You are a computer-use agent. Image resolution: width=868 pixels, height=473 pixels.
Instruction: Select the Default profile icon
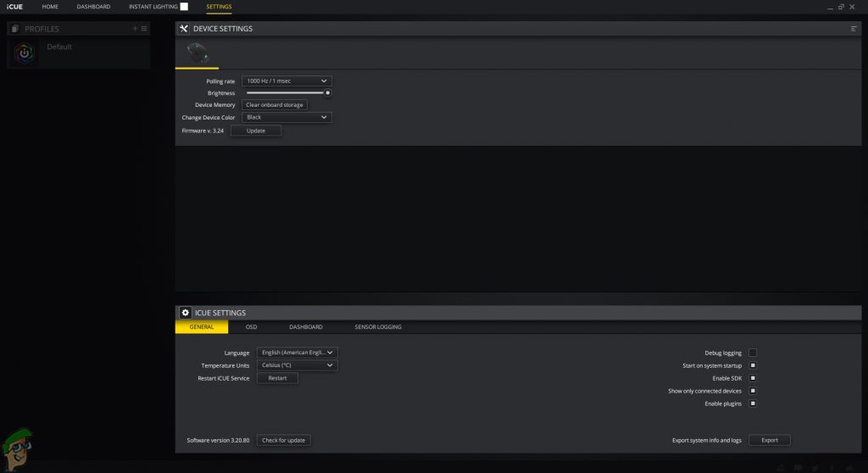(25, 53)
